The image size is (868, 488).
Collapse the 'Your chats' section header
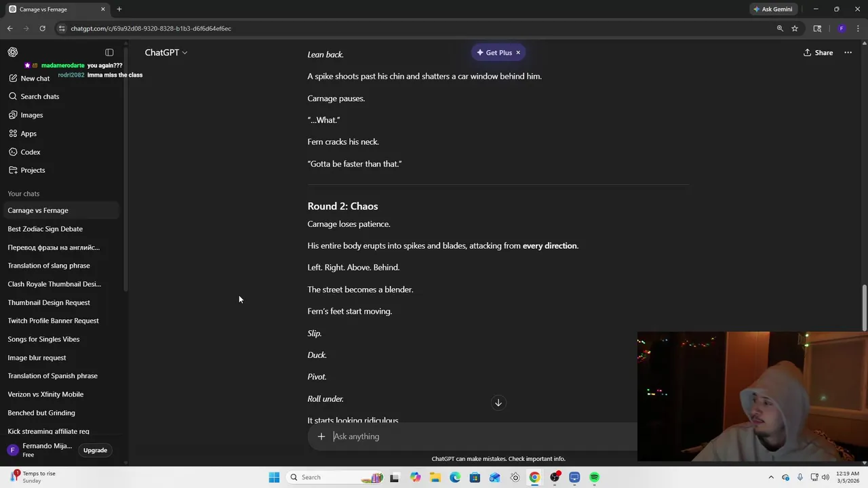(x=24, y=194)
